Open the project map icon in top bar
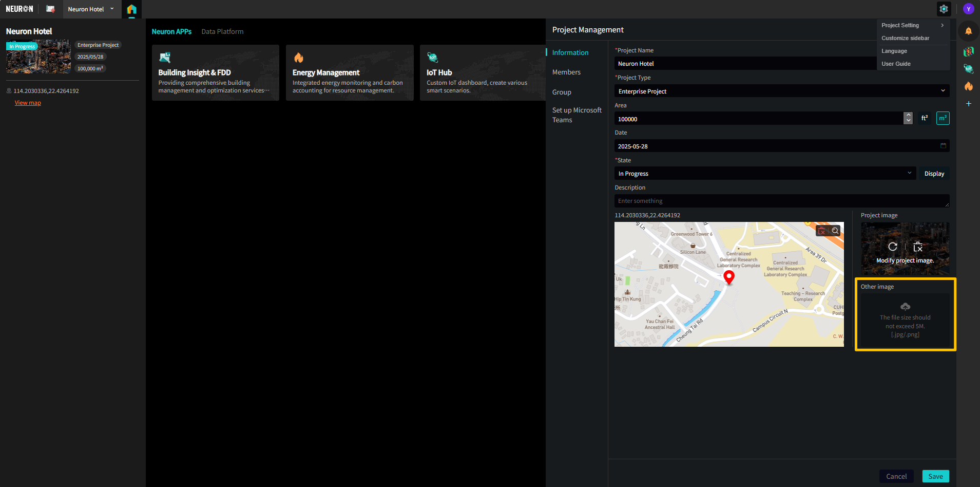980x487 pixels. 50,9
